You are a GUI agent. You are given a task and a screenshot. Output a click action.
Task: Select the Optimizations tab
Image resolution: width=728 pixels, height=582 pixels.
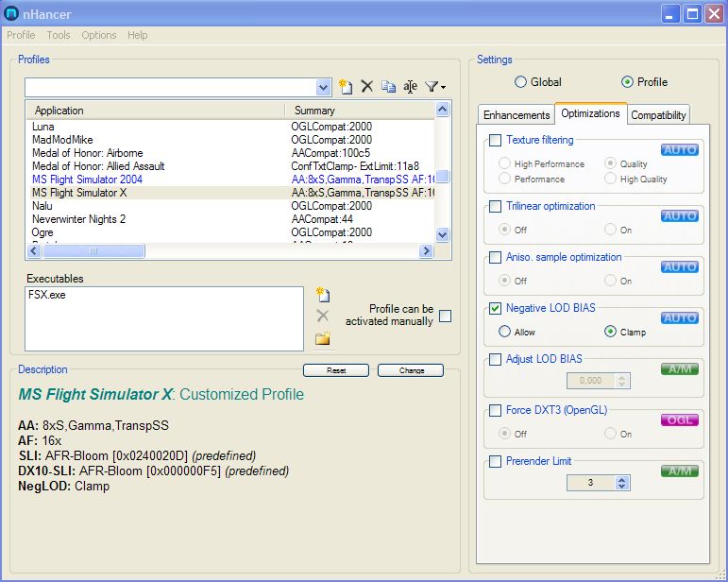coord(590,113)
